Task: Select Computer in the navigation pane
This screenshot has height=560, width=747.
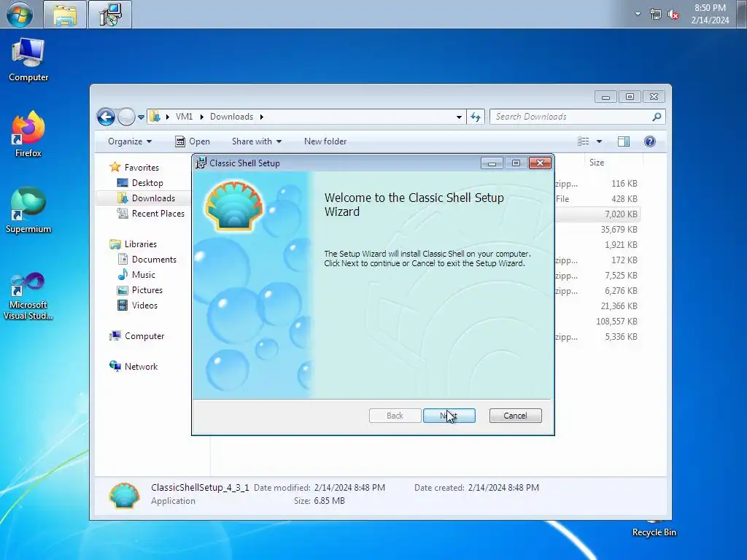Action: [x=144, y=336]
